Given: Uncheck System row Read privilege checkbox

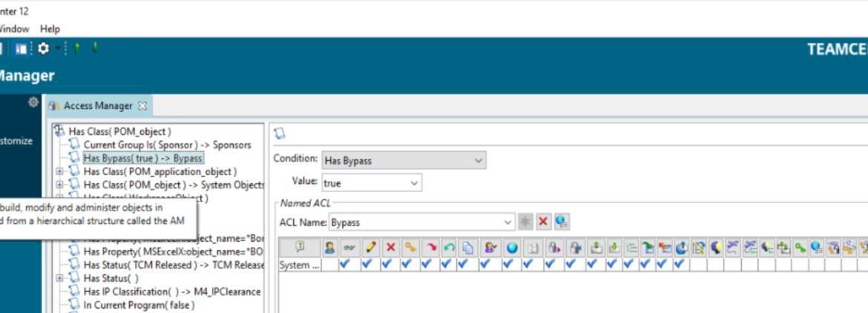Looking at the screenshot, I should click(x=346, y=265).
